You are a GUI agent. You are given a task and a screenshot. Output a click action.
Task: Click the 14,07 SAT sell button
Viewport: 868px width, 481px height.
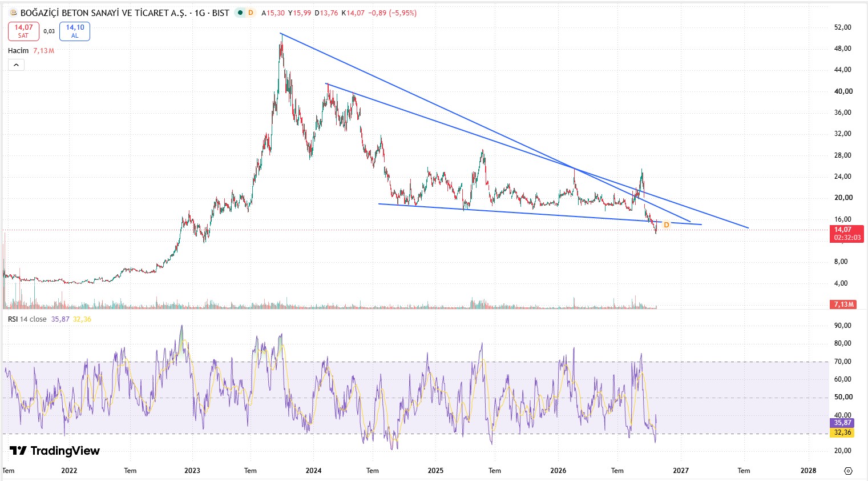coord(23,31)
